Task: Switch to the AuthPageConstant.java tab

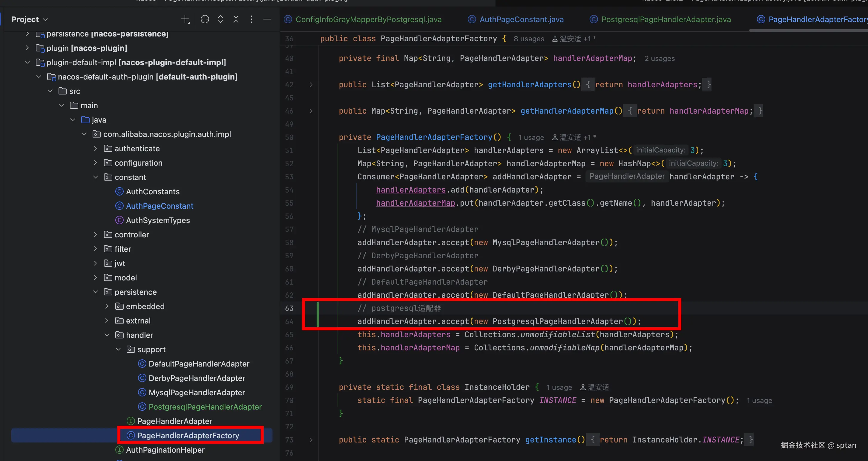Action: [521, 19]
